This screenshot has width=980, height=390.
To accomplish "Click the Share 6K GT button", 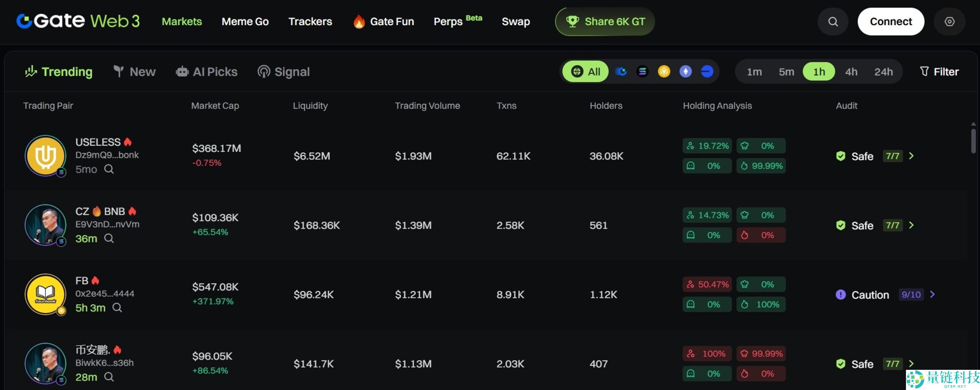I will point(605,22).
